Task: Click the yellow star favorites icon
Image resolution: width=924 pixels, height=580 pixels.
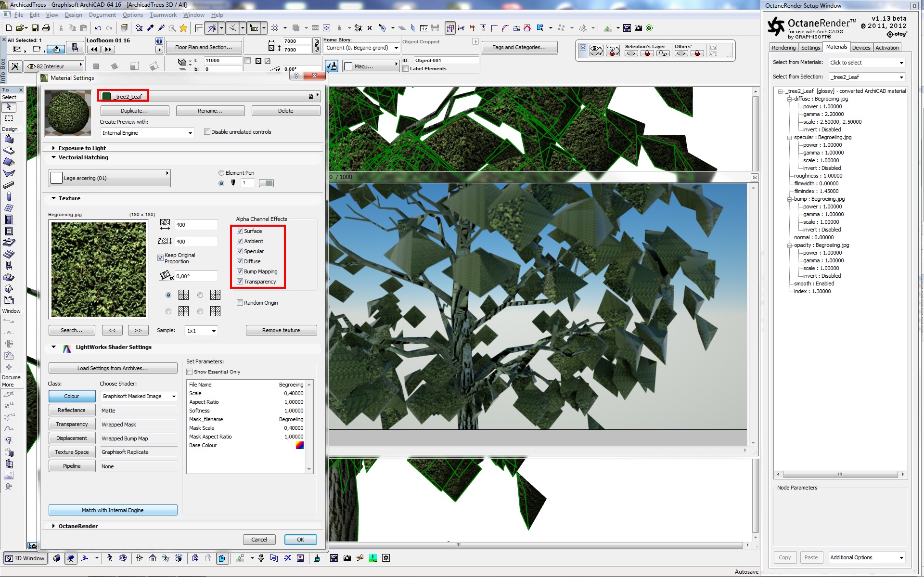Action: 183,28
